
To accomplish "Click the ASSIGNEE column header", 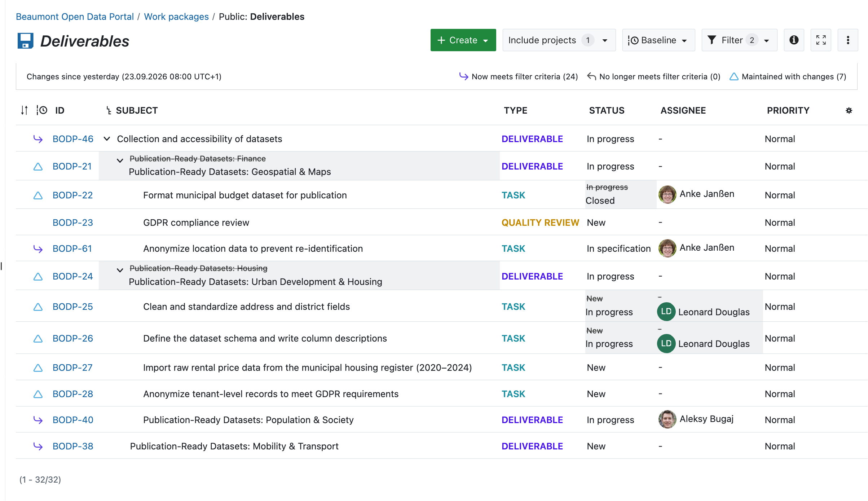I will (683, 110).
